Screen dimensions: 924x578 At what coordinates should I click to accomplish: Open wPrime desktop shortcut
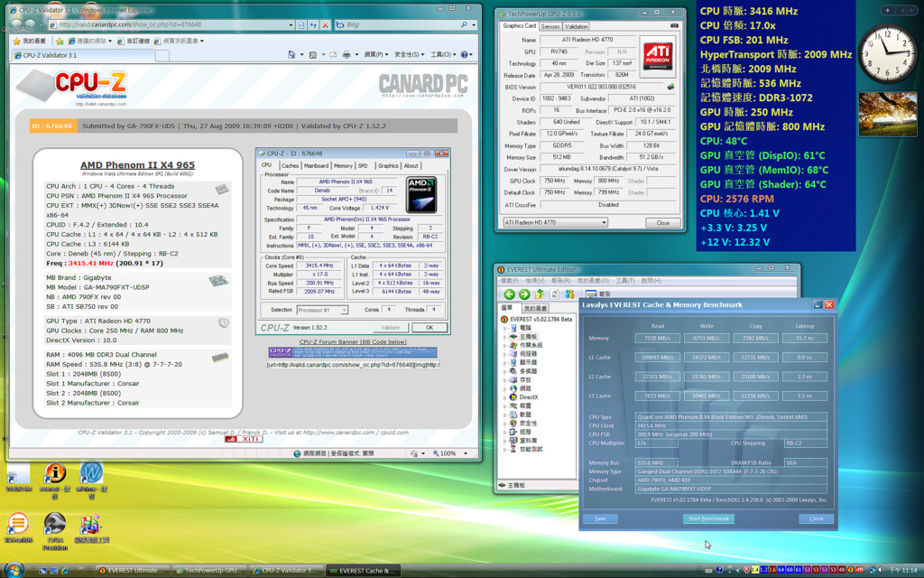pos(91,480)
